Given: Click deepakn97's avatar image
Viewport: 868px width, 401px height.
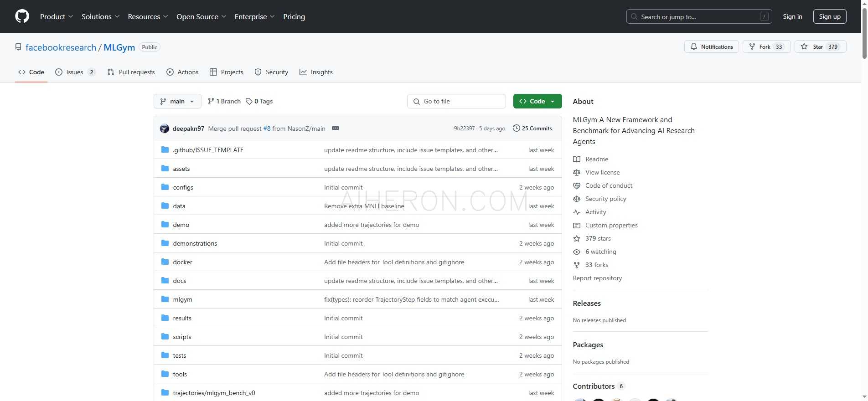Looking at the screenshot, I should coord(165,129).
